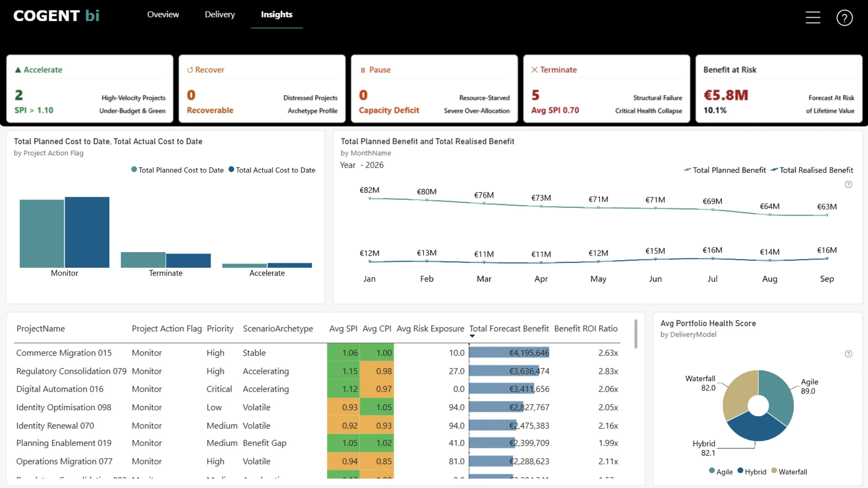
Task: Select the Insights tab
Action: tap(277, 14)
